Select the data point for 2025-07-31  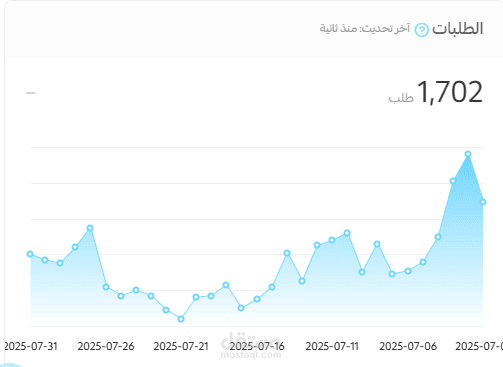coord(30,254)
